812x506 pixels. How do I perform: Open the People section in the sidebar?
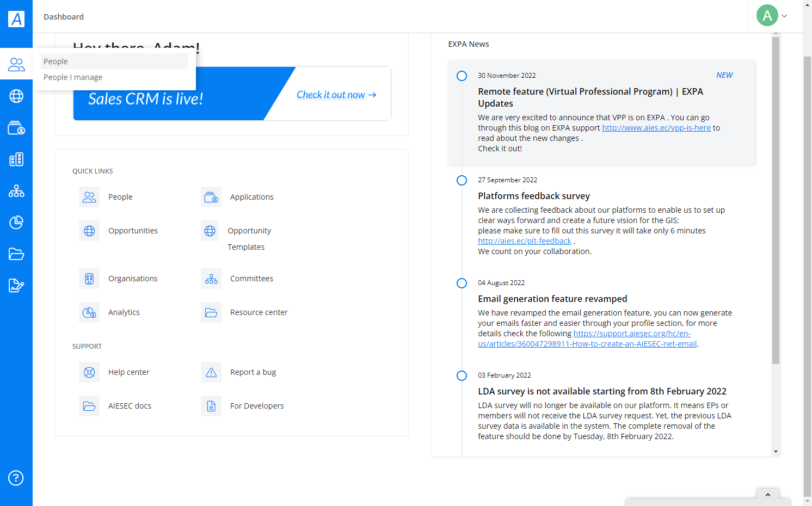[x=16, y=65]
